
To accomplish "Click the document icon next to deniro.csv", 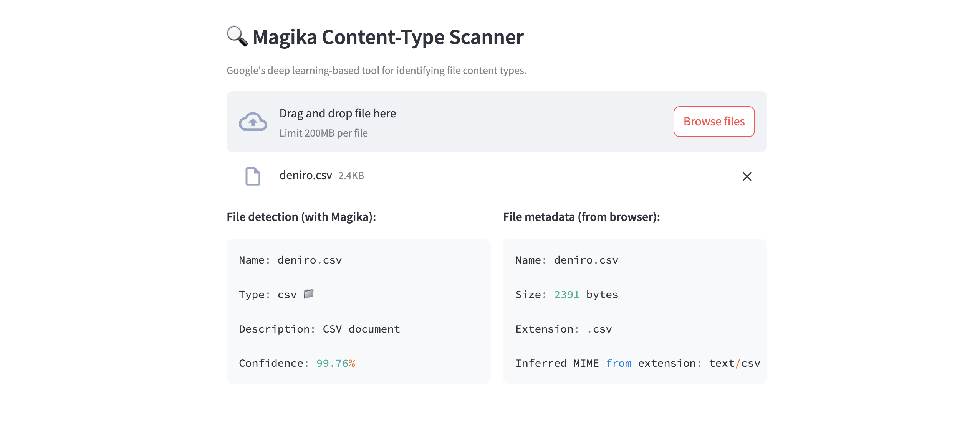I will pos(252,176).
